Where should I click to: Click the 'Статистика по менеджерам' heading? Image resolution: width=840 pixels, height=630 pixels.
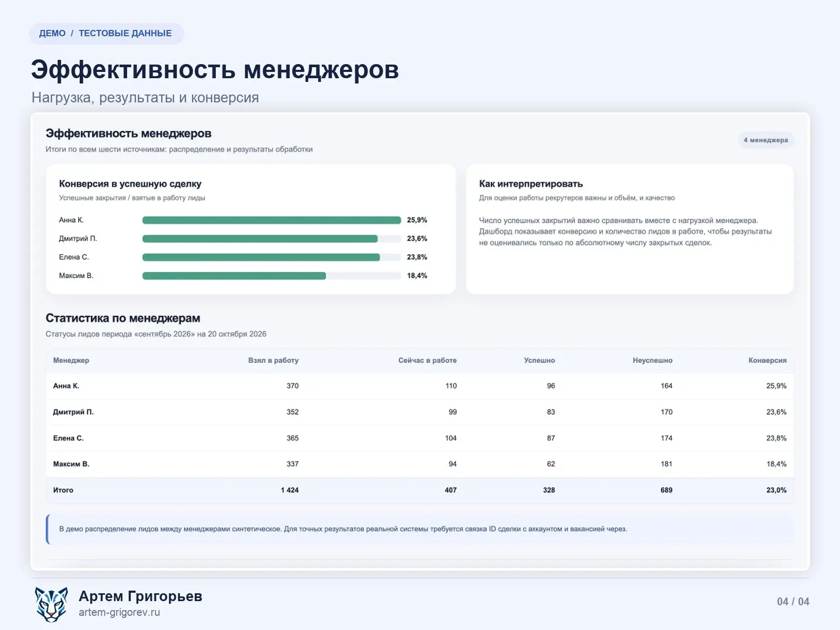tap(123, 318)
